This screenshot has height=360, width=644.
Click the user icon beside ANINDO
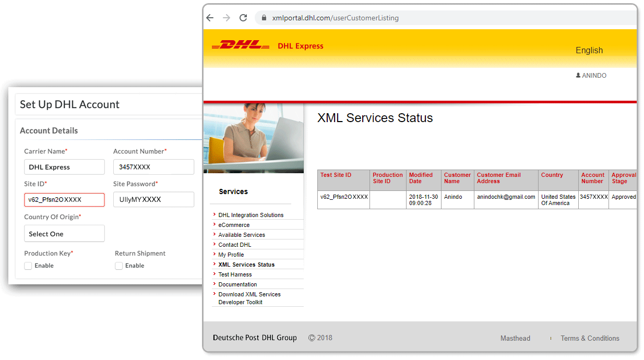pos(577,75)
